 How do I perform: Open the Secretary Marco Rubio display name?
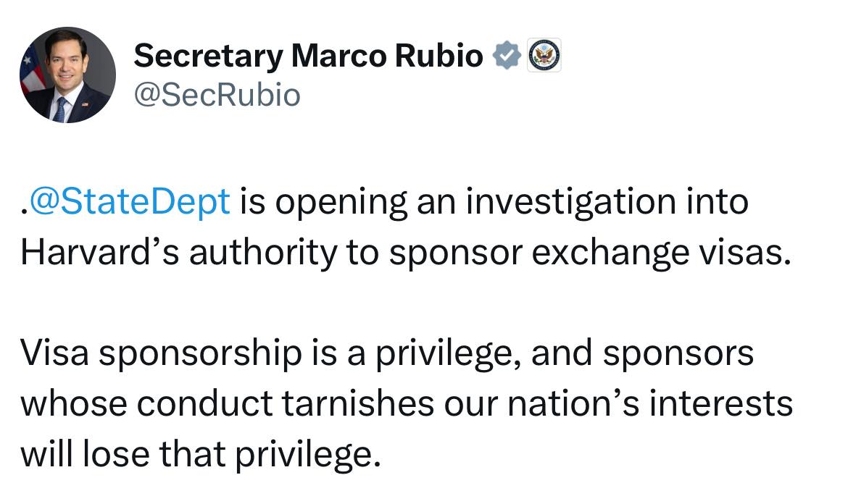point(308,56)
